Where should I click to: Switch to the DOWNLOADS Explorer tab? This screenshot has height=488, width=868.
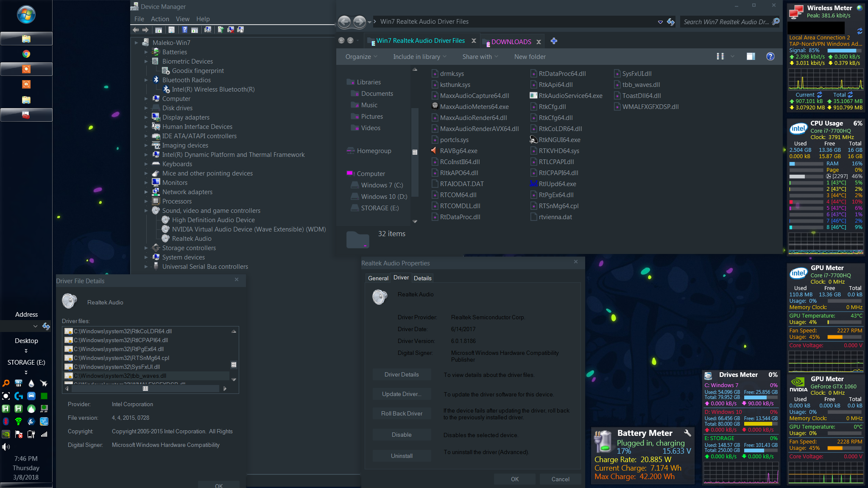511,42
